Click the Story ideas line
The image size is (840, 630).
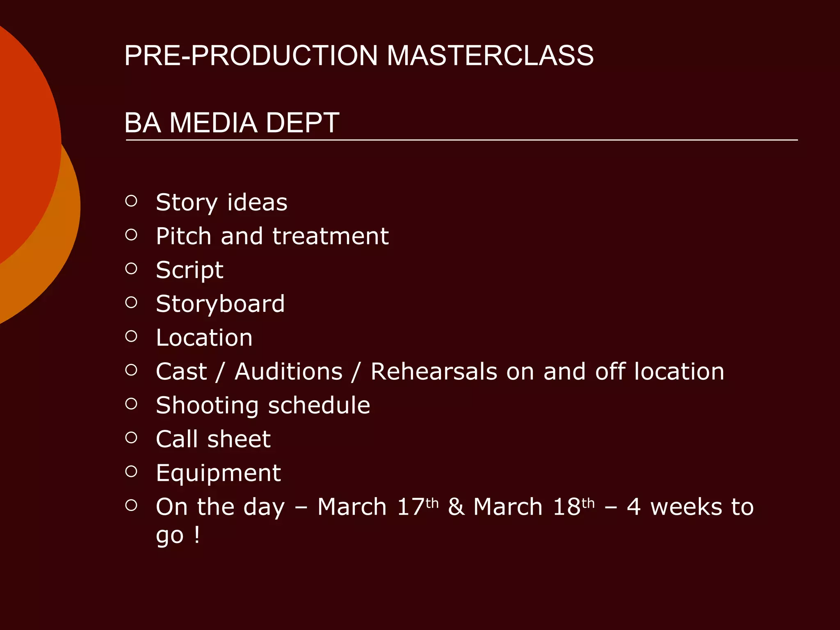221,203
